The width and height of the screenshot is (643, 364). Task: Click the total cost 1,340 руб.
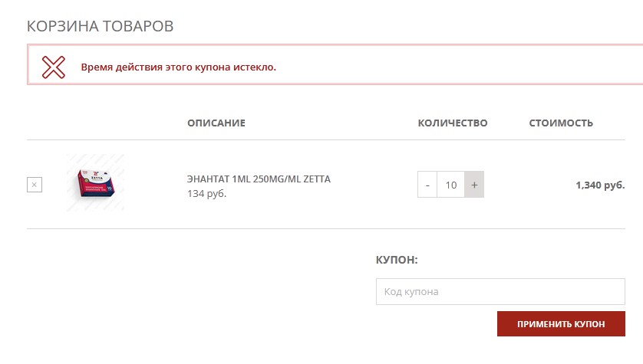coord(600,185)
